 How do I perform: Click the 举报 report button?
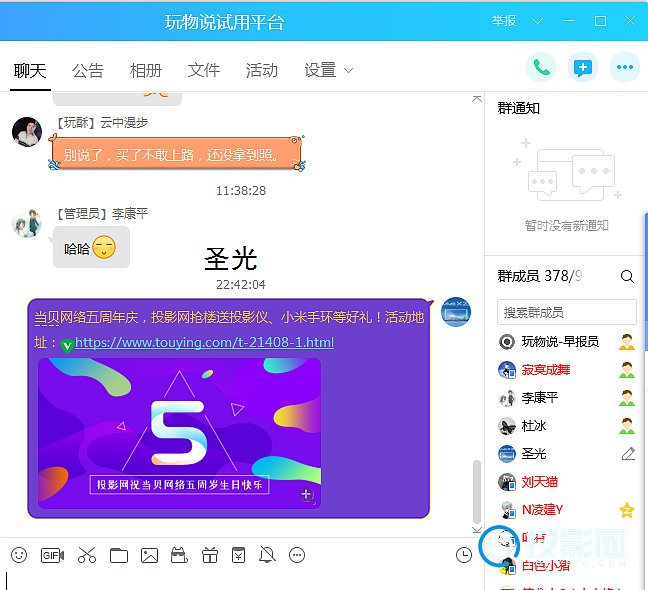504,21
